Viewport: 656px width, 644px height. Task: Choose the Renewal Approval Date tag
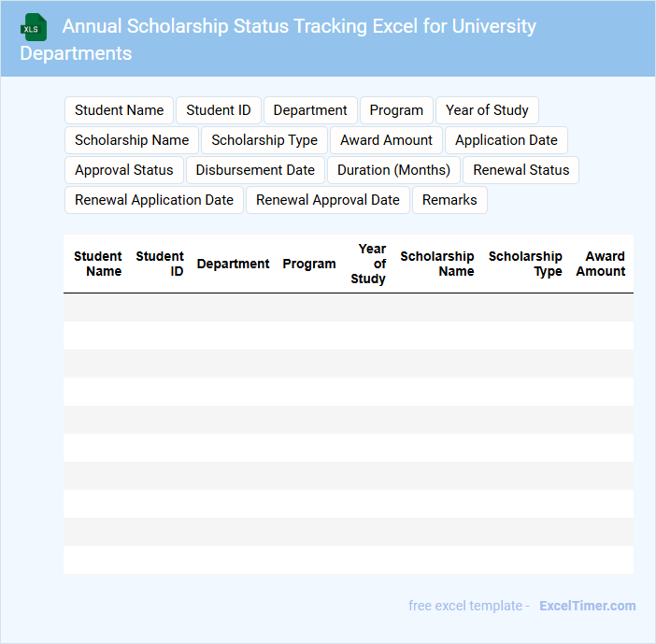(328, 200)
